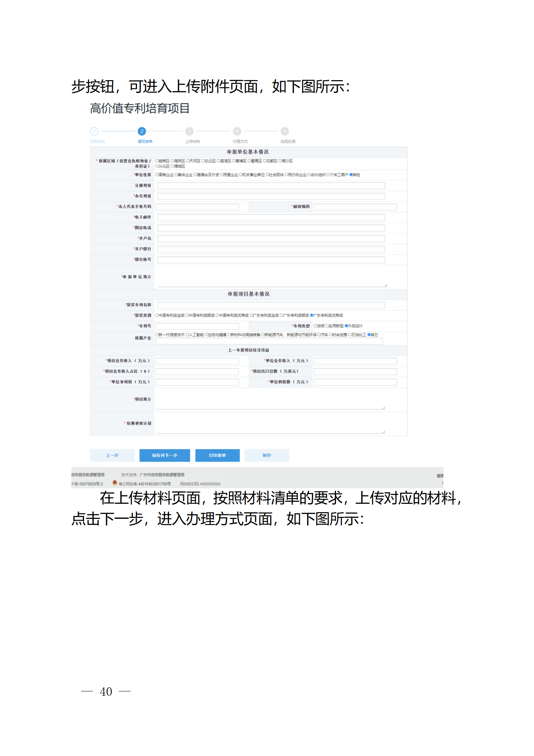Focus 项目出口总额（万美元） input

click(x=355, y=371)
